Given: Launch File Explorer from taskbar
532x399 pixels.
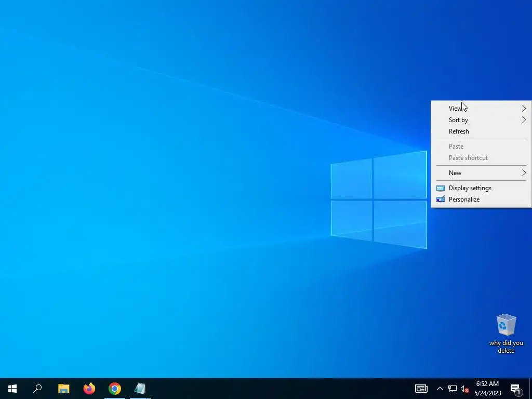Looking at the screenshot, I should [x=63, y=389].
